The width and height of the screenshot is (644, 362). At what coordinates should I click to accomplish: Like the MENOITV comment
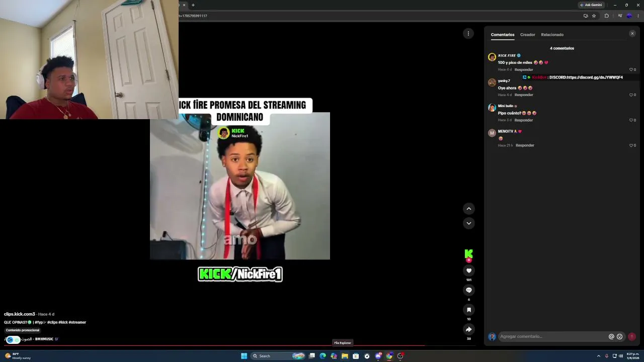coord(631,145)
